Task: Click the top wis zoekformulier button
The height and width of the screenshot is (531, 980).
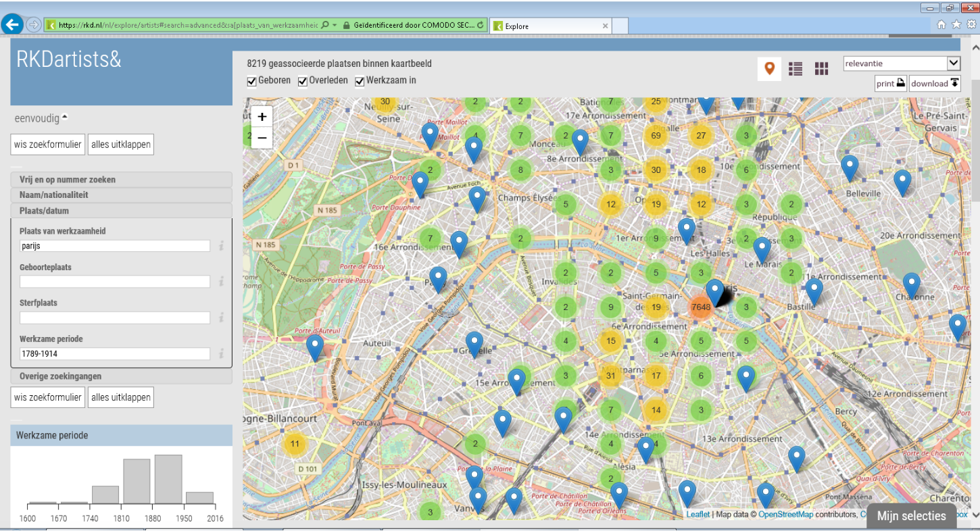Action: [x=48, y=145]
